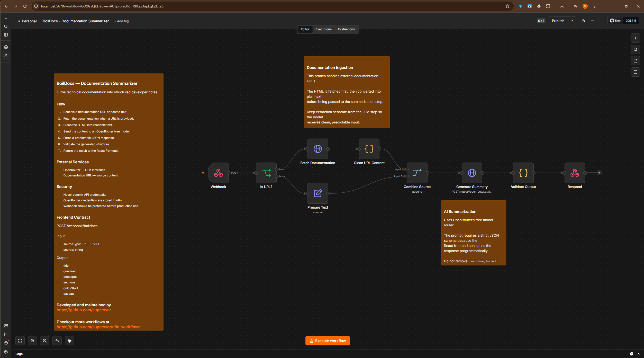
Task: Select the Validate Output code node
Action: coord(523,173)
